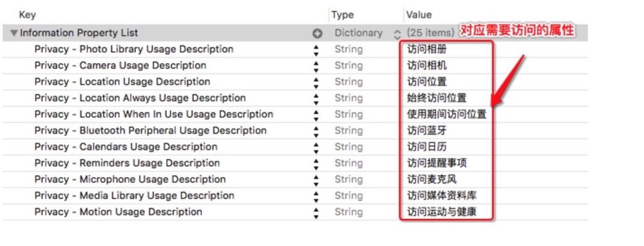Image resolution: width=644 pixels, height=246 pixels.
Task: Open key stepper for Photo Library Usage
Action: pos(316,50)
